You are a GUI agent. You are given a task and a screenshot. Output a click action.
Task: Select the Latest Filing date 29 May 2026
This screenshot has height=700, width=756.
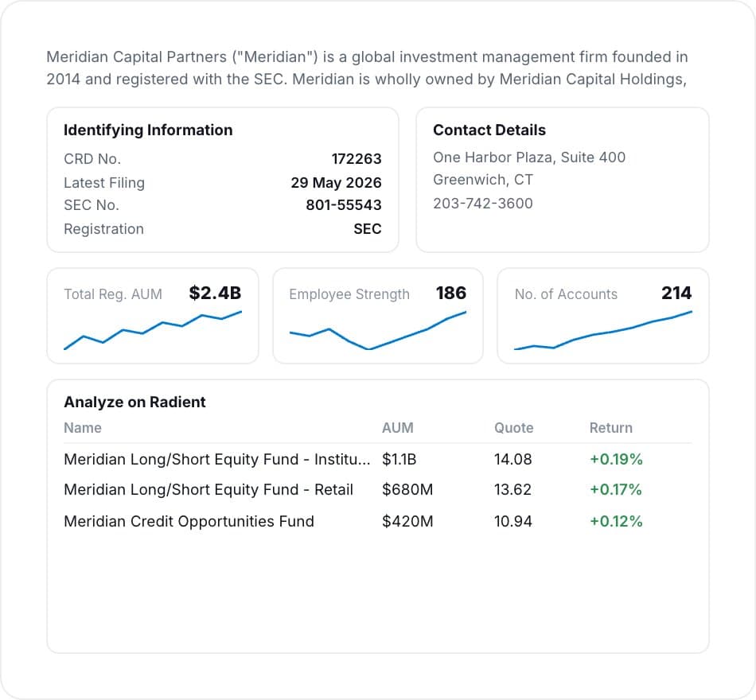point(336,183)
